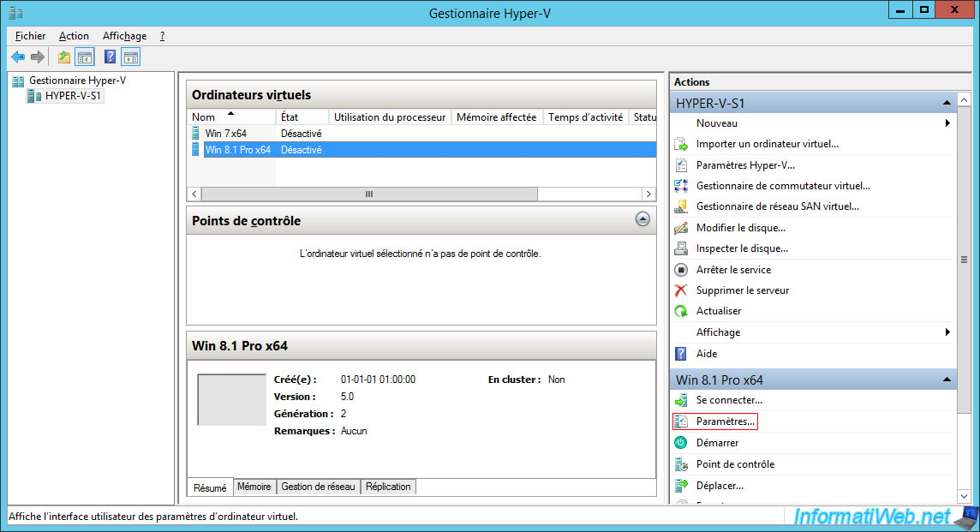Select the Win 7 x64 virtual machine
The image size is (980, 532).
click(225, 134)
